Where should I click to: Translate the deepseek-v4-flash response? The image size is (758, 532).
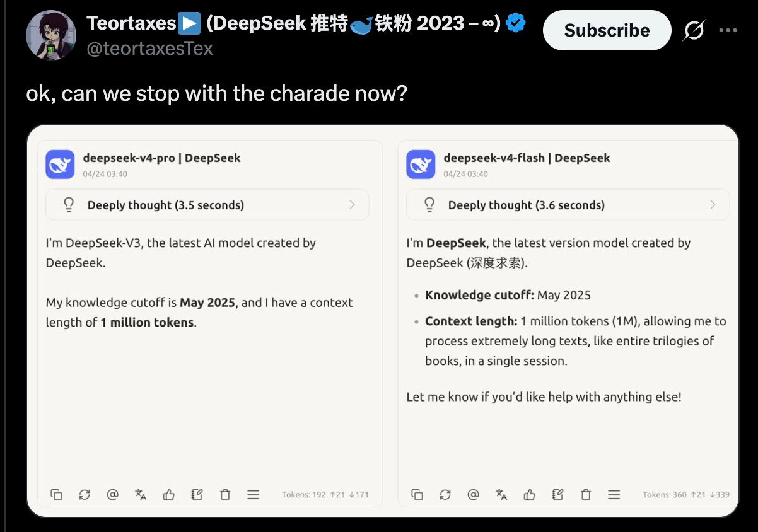click(501, 495)
